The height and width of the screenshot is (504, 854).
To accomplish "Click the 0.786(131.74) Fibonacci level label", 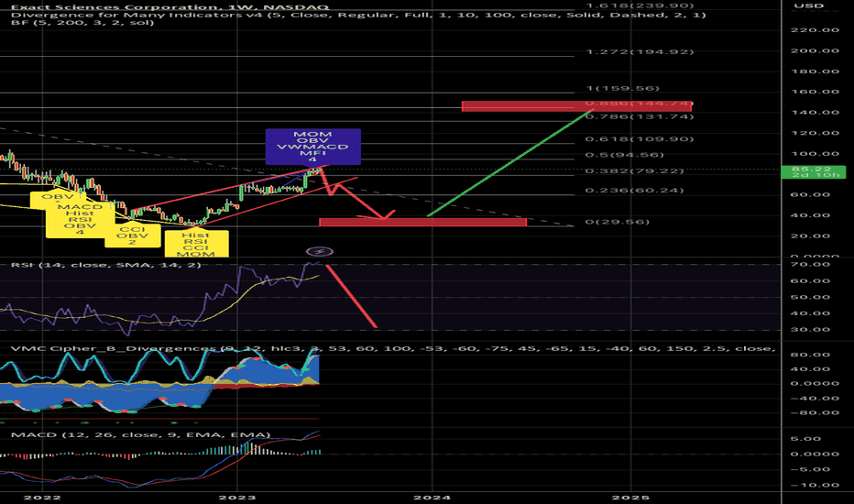I will (640, 116).
